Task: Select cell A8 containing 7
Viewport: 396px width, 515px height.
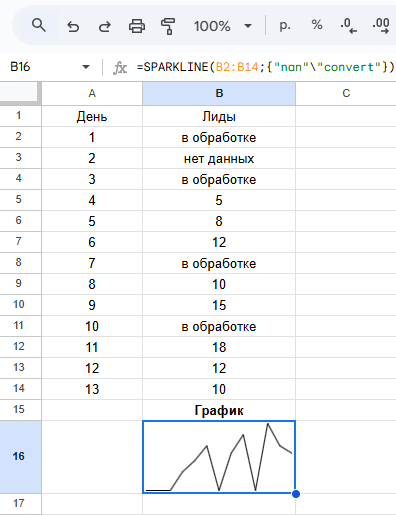Action: point(92,263)
